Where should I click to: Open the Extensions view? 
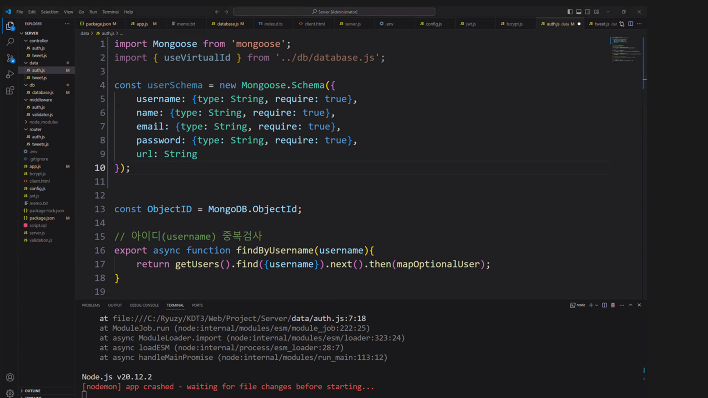[x=10, y=91]
